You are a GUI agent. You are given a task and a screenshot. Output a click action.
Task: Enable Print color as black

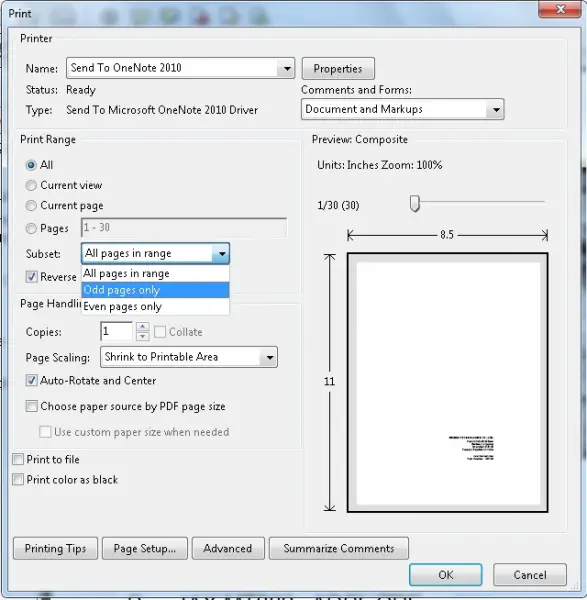[x=18, y=479]
